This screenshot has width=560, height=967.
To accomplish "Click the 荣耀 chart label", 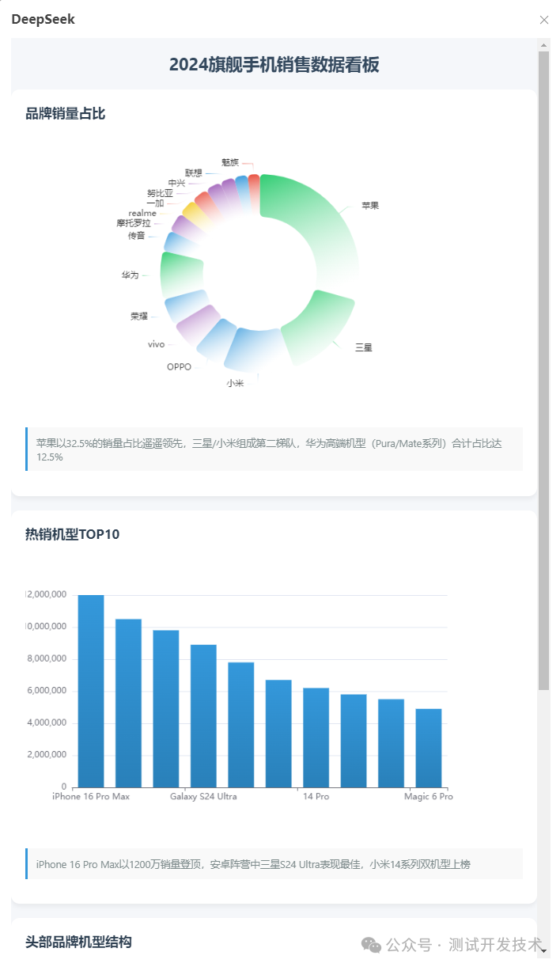I will (139, 317).
